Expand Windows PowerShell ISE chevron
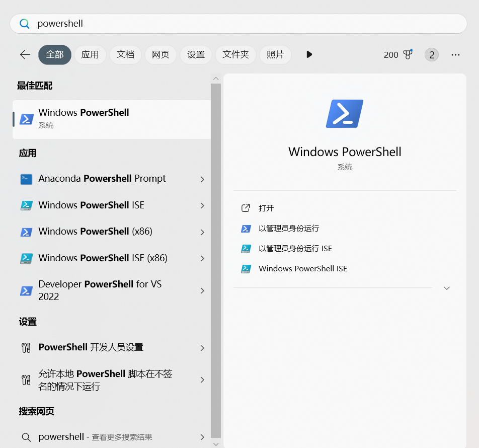 click(202, 206)
